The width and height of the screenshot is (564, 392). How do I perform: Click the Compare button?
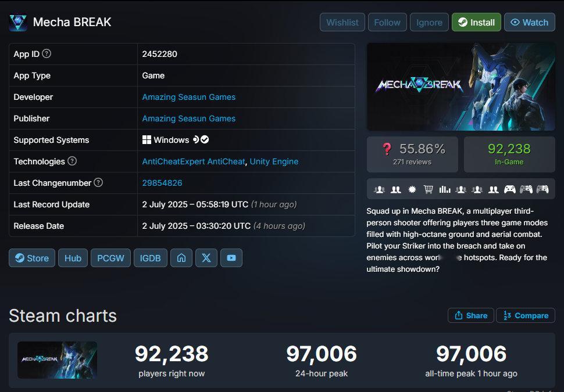pos(526,315)
